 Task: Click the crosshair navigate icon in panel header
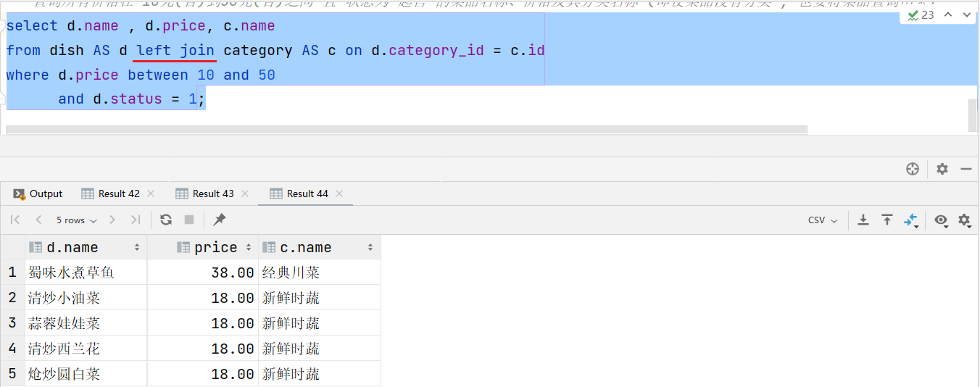(x=913, y=169)
